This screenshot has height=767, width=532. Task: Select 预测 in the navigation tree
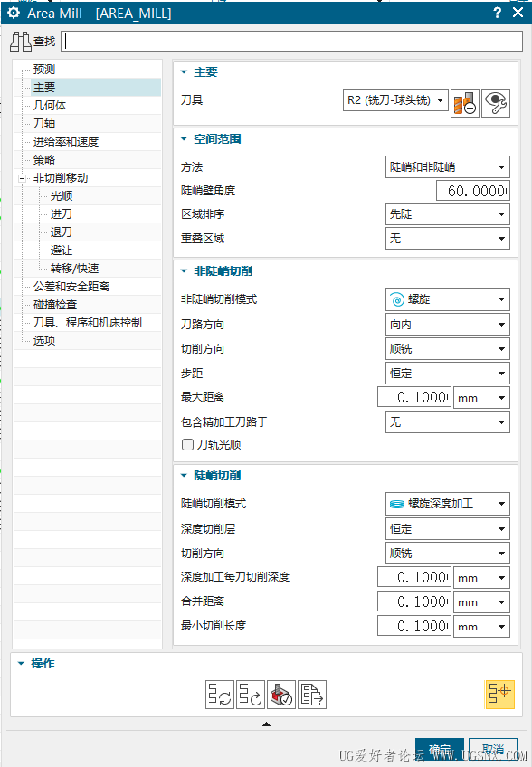(x=44, y=70)
